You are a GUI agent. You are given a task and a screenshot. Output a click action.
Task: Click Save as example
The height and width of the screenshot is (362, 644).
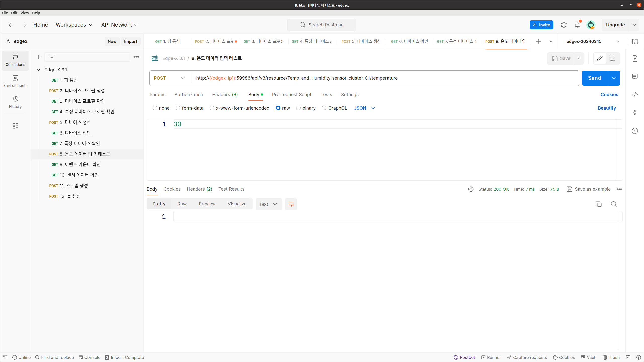589,189
